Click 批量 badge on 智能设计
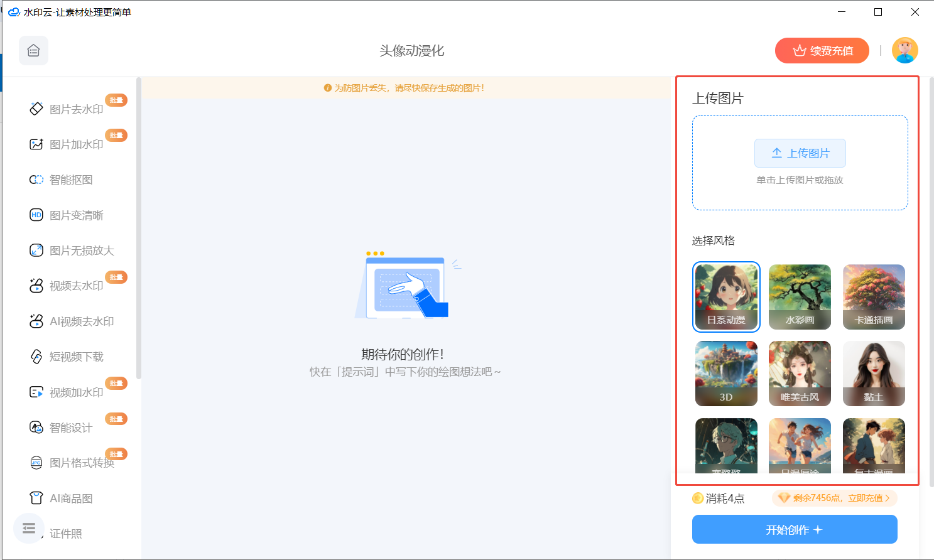The height and width of the screenshot is (560, 934). click(116, 419)
